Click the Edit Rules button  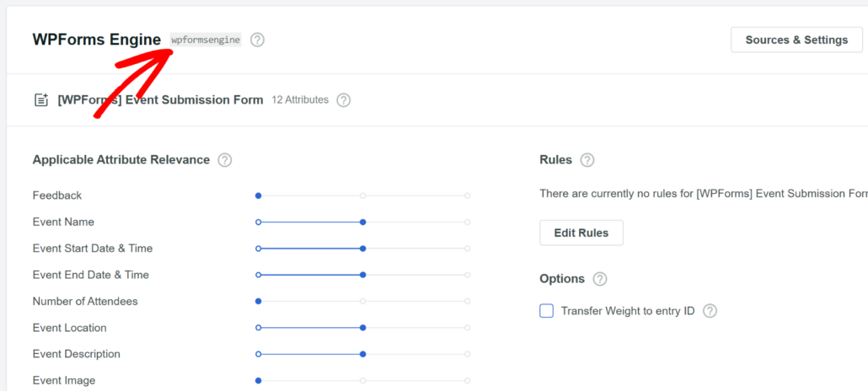click(581, 233)
